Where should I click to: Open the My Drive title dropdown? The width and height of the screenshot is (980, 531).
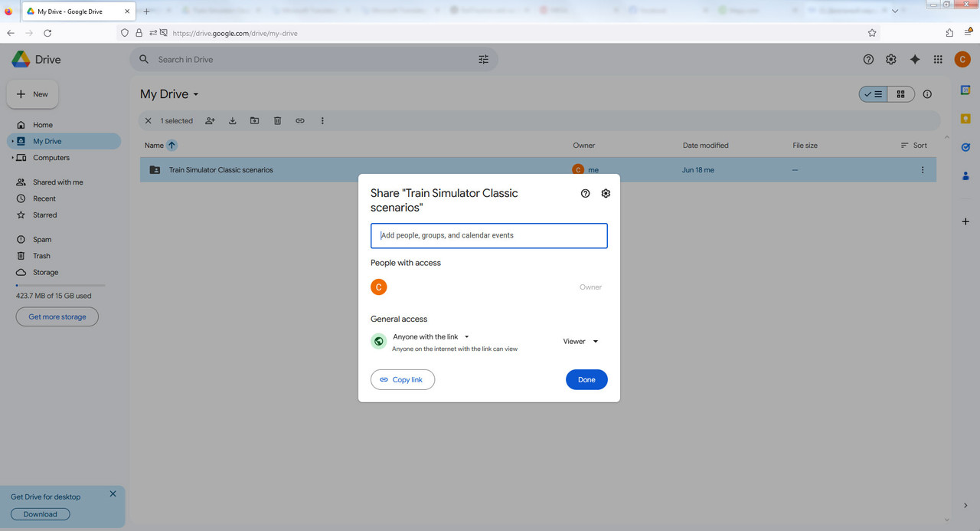click(x=169, y=94)
